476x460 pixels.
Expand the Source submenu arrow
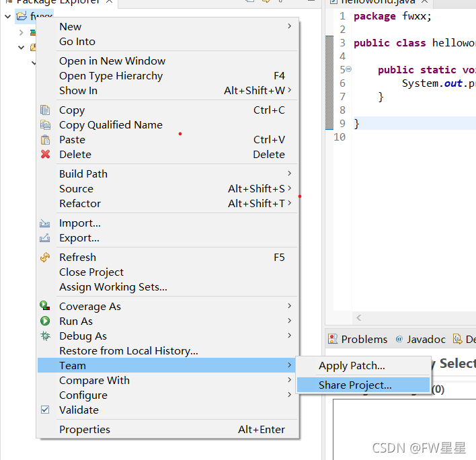[290, 188]
